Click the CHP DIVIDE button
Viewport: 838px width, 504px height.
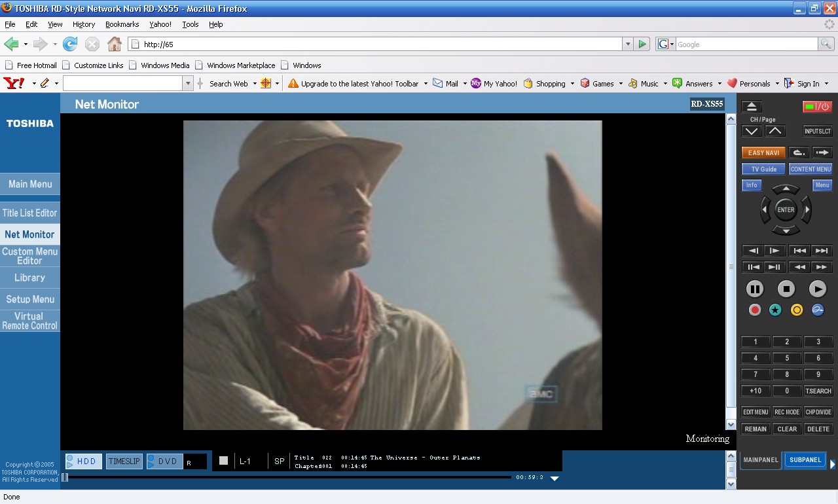click(818, 412)
